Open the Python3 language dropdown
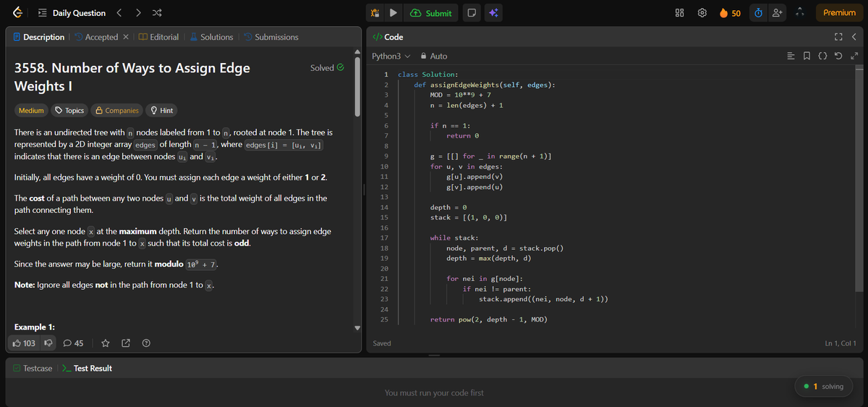Viewport: 868px width, 407px height. 391,56
